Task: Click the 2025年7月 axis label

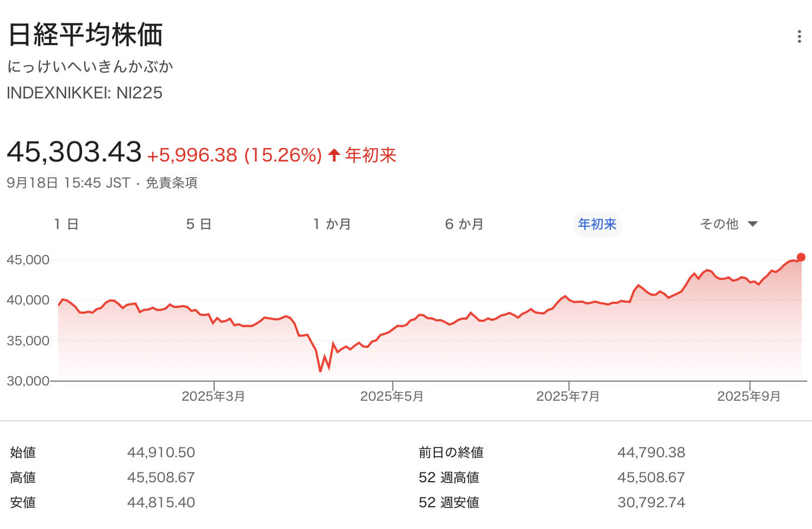Action: click(x=568, y=396)
